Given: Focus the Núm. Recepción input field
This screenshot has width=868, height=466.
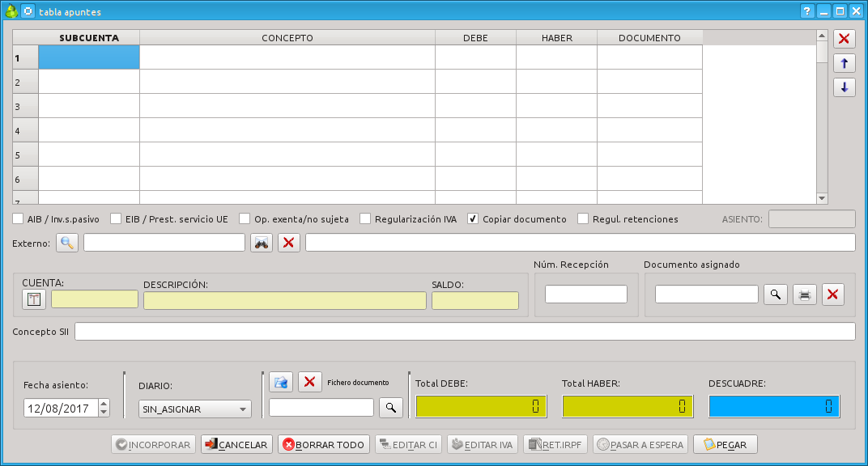Looking at the screenshot, I should (x=586, y=294).
